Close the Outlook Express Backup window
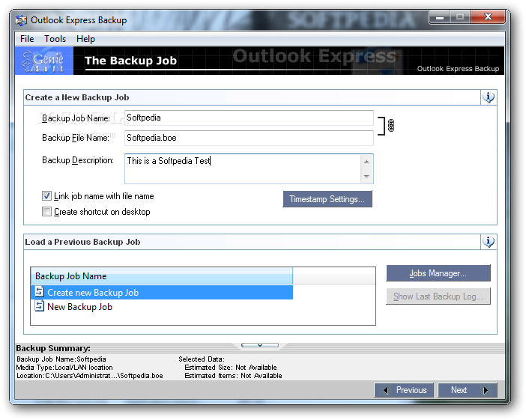This screenshot has height=420, width=526. point(488,16)
